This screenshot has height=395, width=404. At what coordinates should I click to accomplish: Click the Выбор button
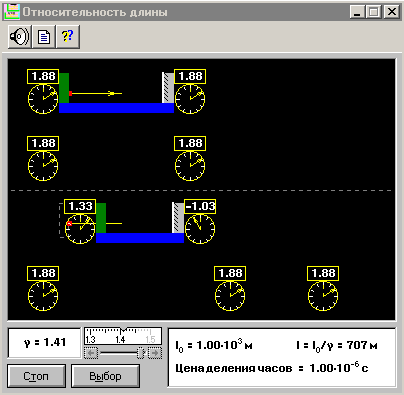(105, 376)
